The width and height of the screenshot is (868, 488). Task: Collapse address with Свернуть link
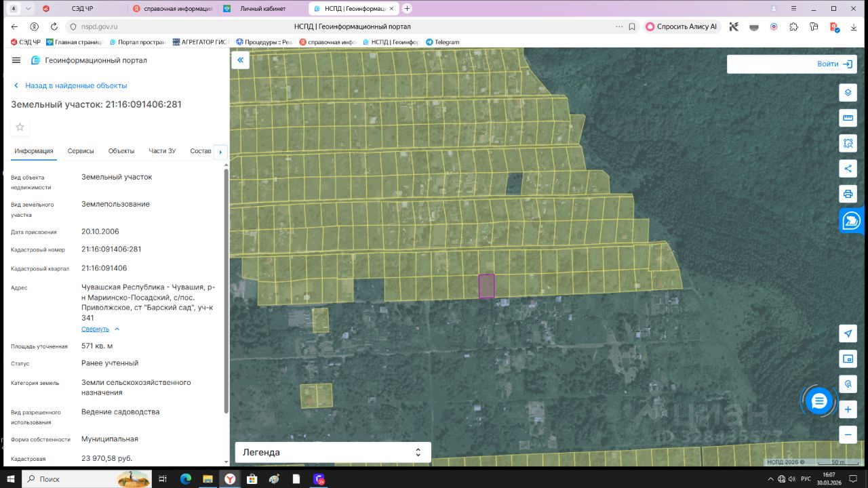(x=96, y=329)
